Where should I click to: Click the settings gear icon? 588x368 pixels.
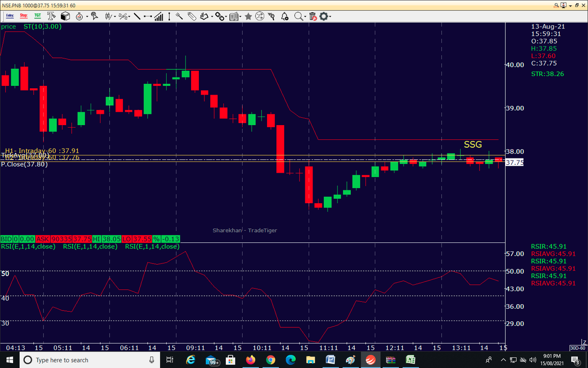point(323,16)
